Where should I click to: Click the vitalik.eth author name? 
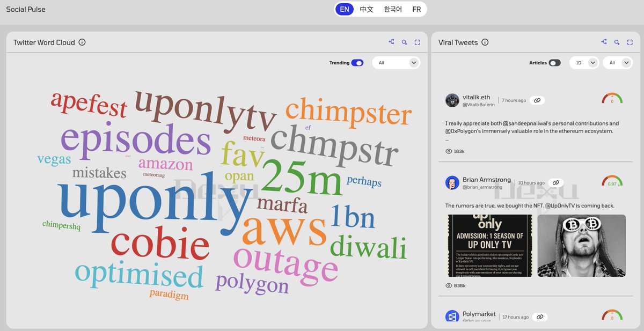click(x=478, y=98)
